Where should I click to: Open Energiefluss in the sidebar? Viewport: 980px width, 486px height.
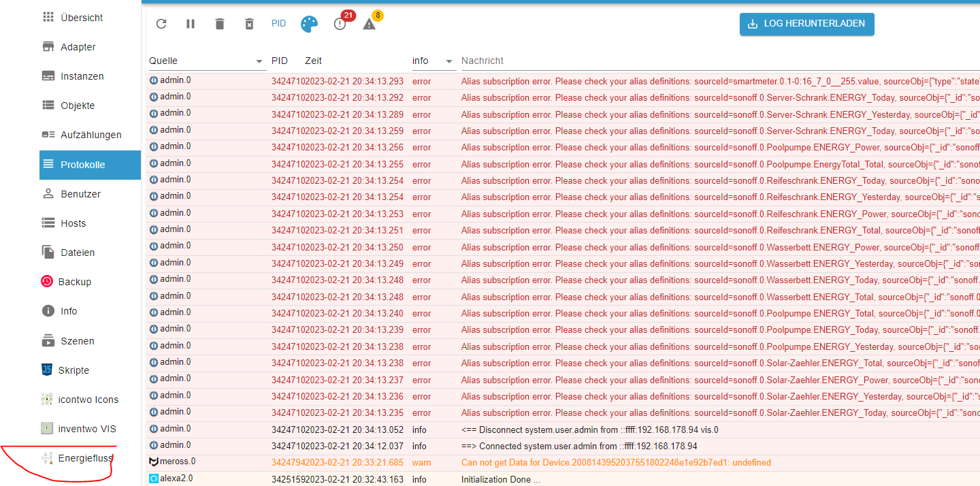[x=90, y=458]
